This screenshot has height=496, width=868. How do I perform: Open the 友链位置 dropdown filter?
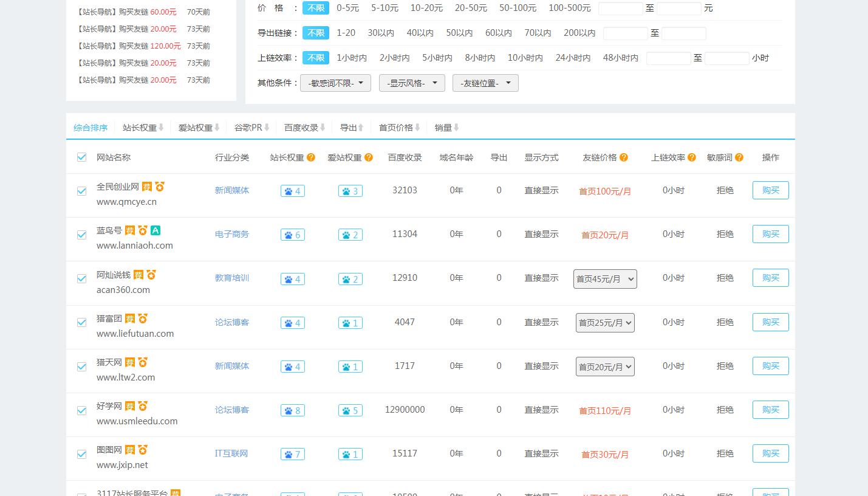click(x=485, y=83)
